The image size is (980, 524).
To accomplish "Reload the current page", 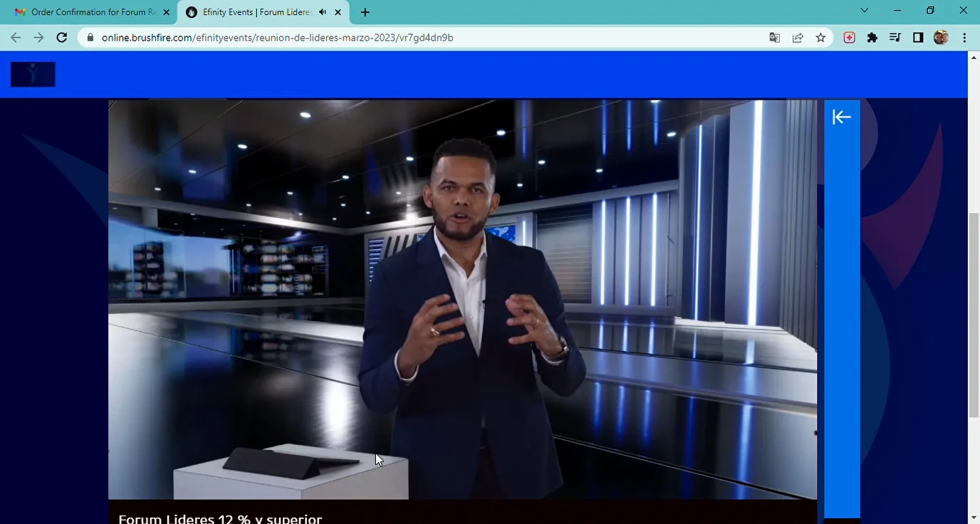I will coord(62,38).
